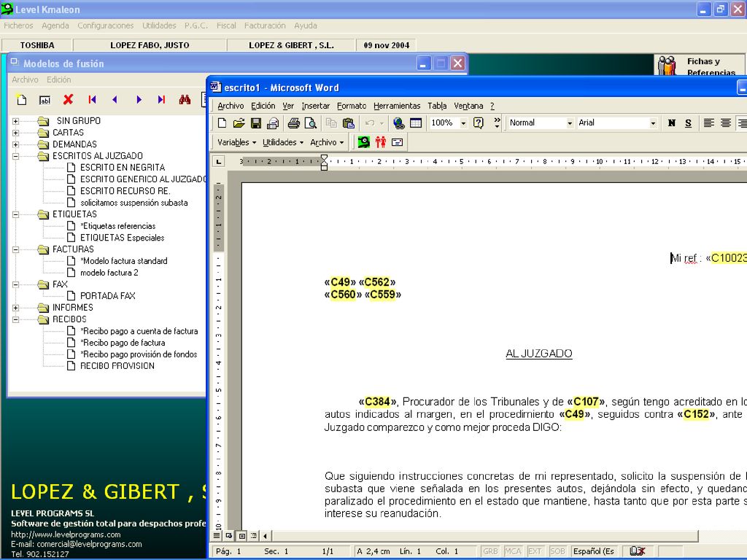Click the spelling status book icon
The image size is (747, 560).
pyautogui.click(x=637, y=551)
